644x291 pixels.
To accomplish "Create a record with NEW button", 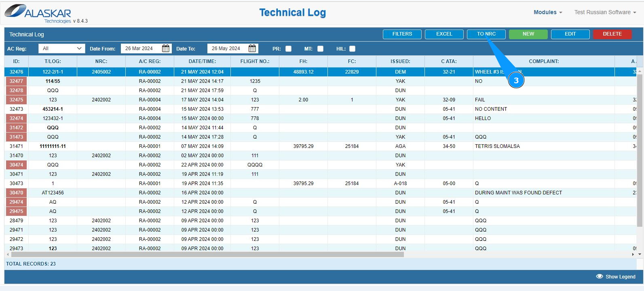I will (x=528, y=34).
